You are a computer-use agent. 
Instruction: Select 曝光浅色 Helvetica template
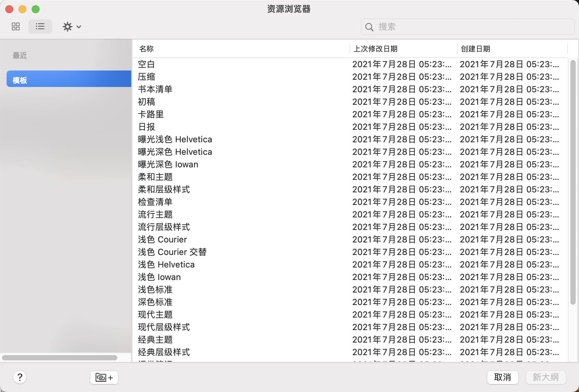350,139
